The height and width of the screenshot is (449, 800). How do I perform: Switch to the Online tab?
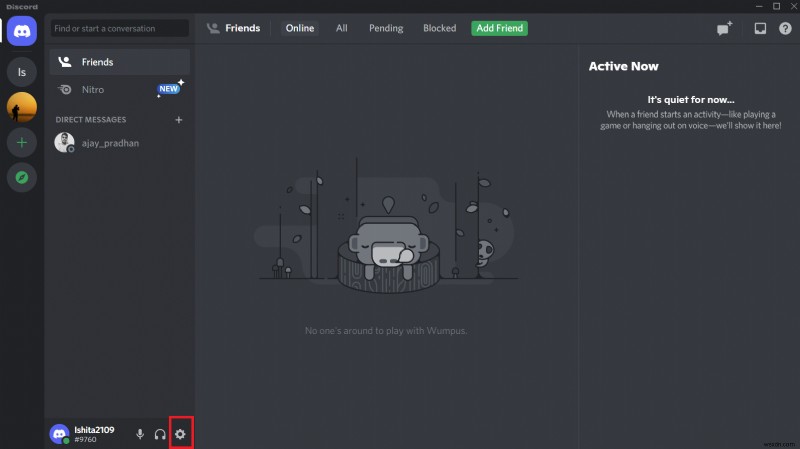click(299, 28)
